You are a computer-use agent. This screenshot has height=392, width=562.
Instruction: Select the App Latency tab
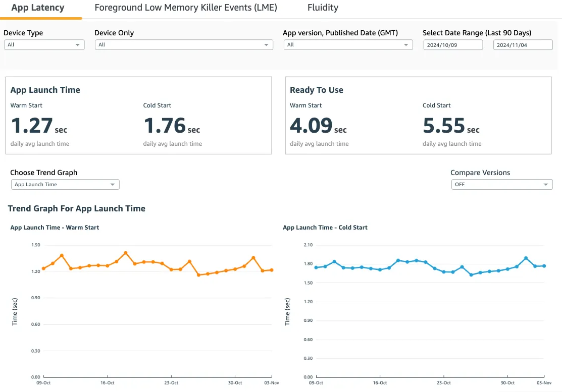(38, 8)
